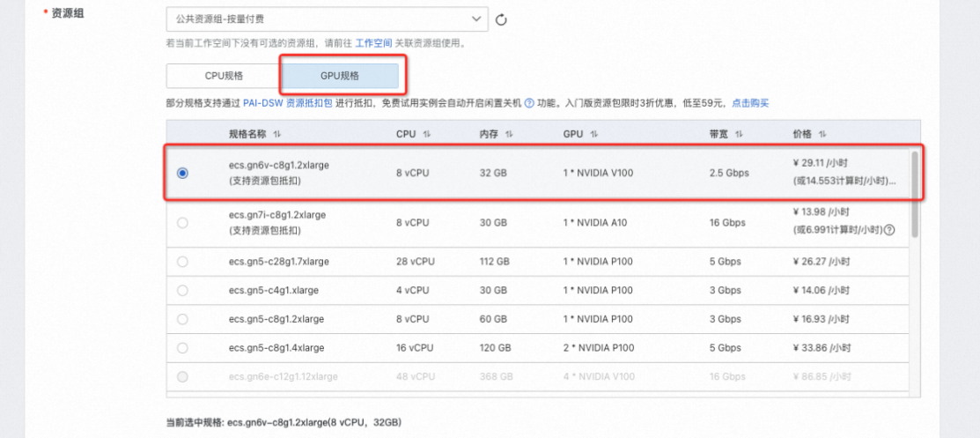Select the ecs.gn7i-c8g1.2xlarge radio button
Viewport: 980px width, 438px height.
(x=182, y=223)
